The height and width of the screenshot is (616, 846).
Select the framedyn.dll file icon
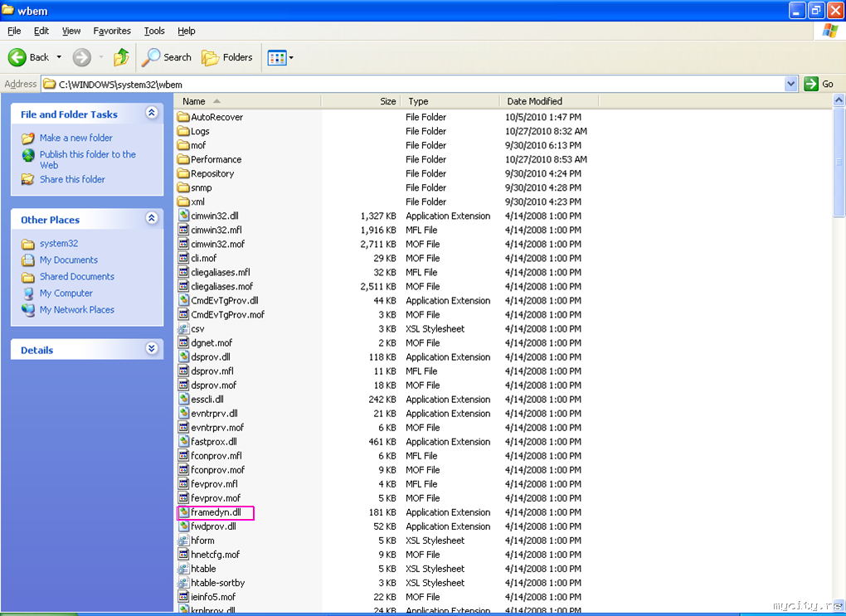pos(184,512)
